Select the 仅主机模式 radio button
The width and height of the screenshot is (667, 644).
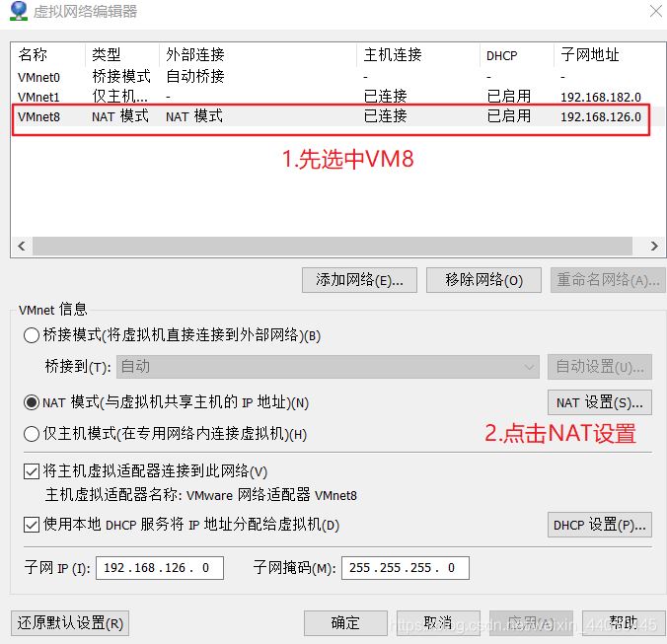pyautogui.click(x=32, y=434)
